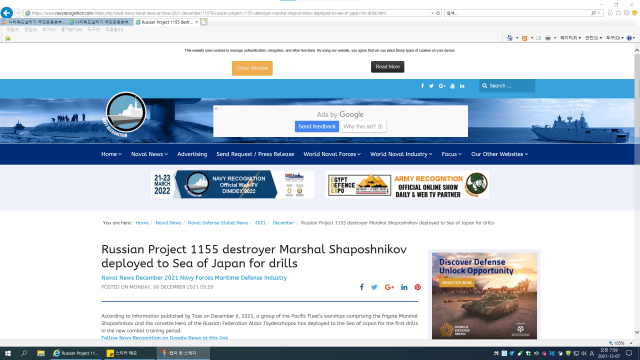Share article via Pinterest icon
This screenshot has height=360, width=640.
click(x=418, y=287)
